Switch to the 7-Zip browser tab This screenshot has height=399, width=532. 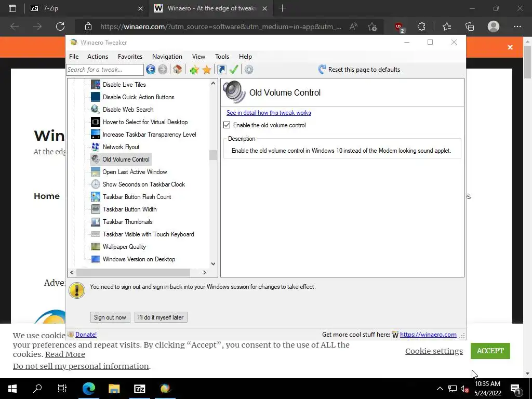(x=87, y=8)
